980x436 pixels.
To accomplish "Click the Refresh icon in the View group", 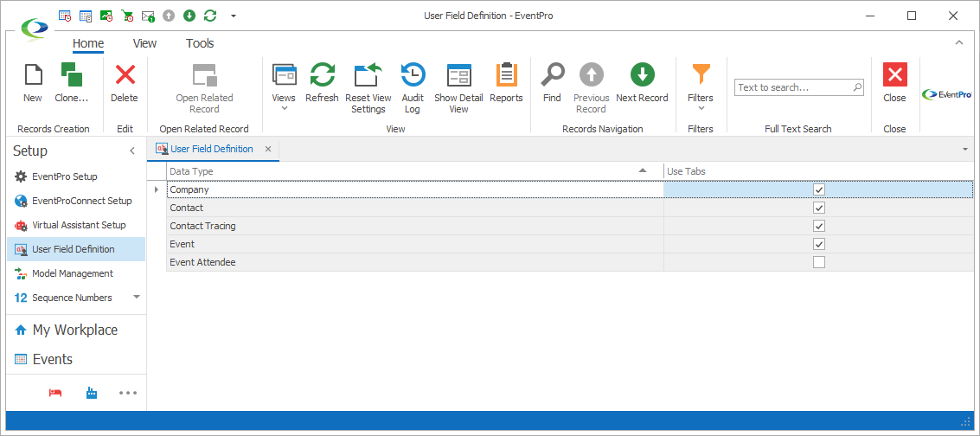I will pyautogui.click(x=322, y=75).
